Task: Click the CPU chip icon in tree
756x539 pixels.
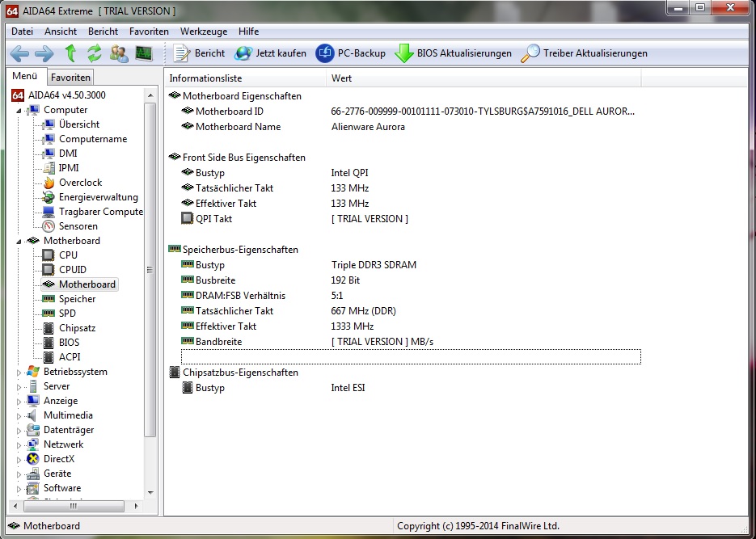Action: point(49,255)
